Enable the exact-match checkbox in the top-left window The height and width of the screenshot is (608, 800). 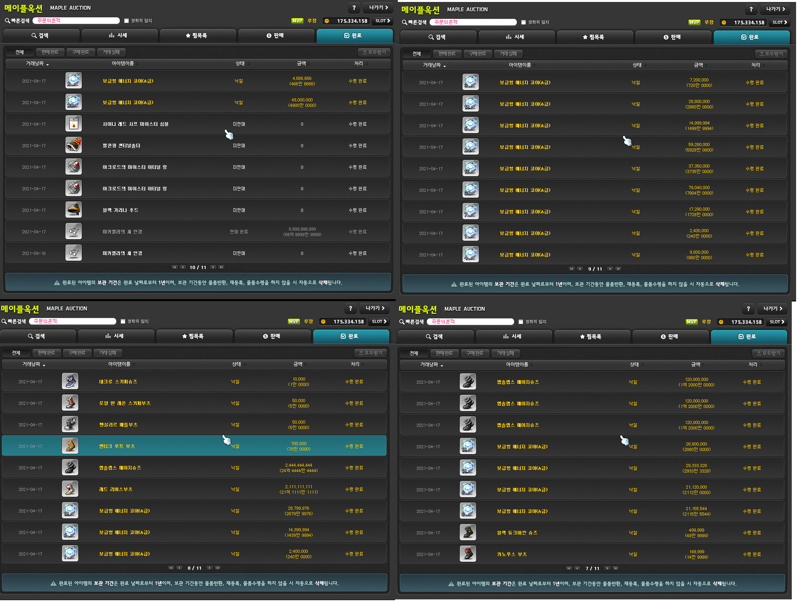click(127, 21)
